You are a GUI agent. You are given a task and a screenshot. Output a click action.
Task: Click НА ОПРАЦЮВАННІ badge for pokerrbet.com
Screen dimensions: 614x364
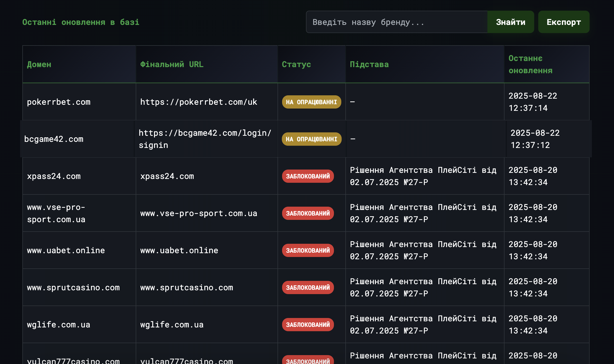point(311,102)
